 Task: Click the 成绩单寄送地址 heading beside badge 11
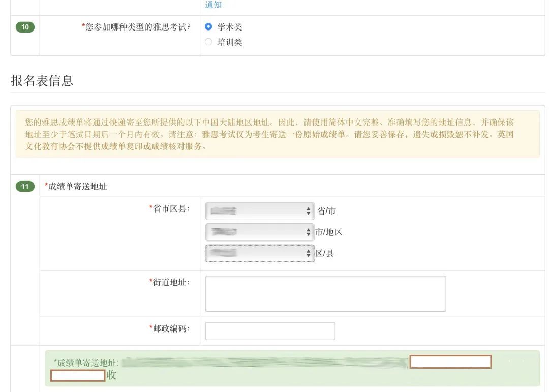(x=77, y=187)
